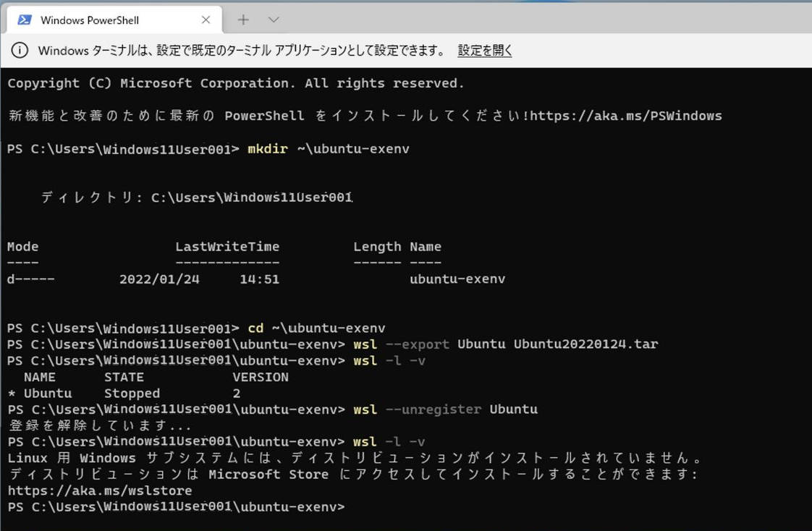Open settings via the 設定を開く link
This screenshot has width=812, height=531.
click(485, 50)
